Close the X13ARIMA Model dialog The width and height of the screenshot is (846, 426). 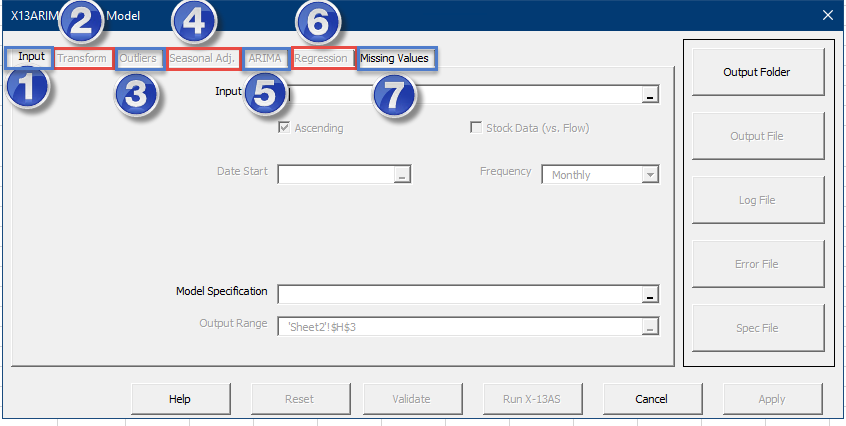[x=826, y=14]
